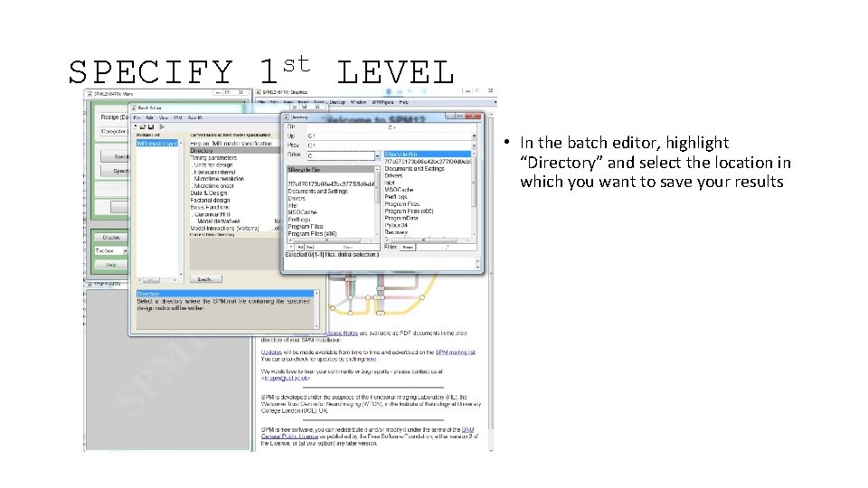Open the View menu in Batch Editor
868x488 pixels.
click(164, 117)
